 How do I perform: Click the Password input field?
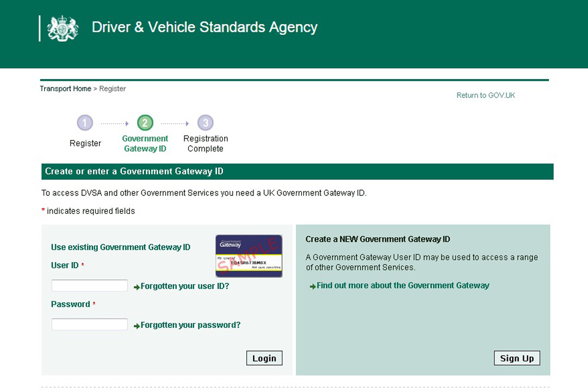[89, 325]
